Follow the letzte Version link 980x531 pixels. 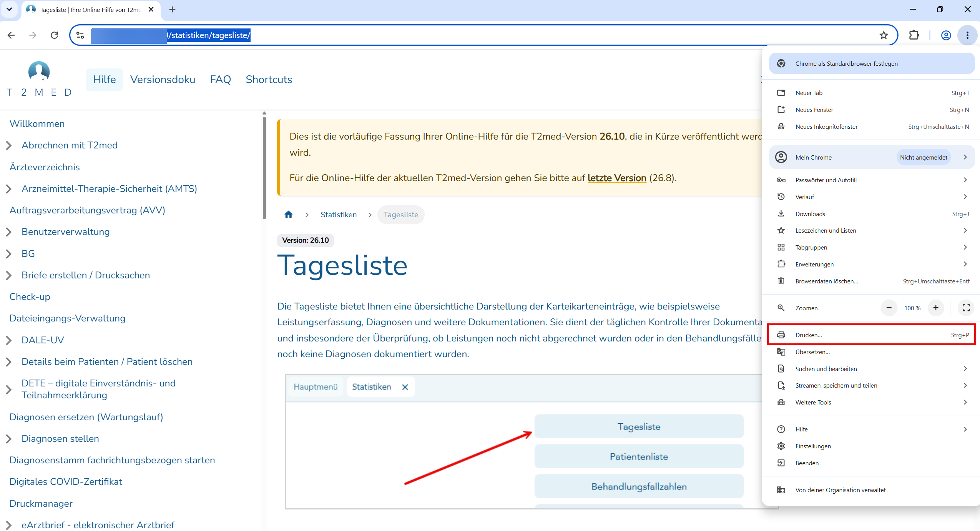click(616, 178)
